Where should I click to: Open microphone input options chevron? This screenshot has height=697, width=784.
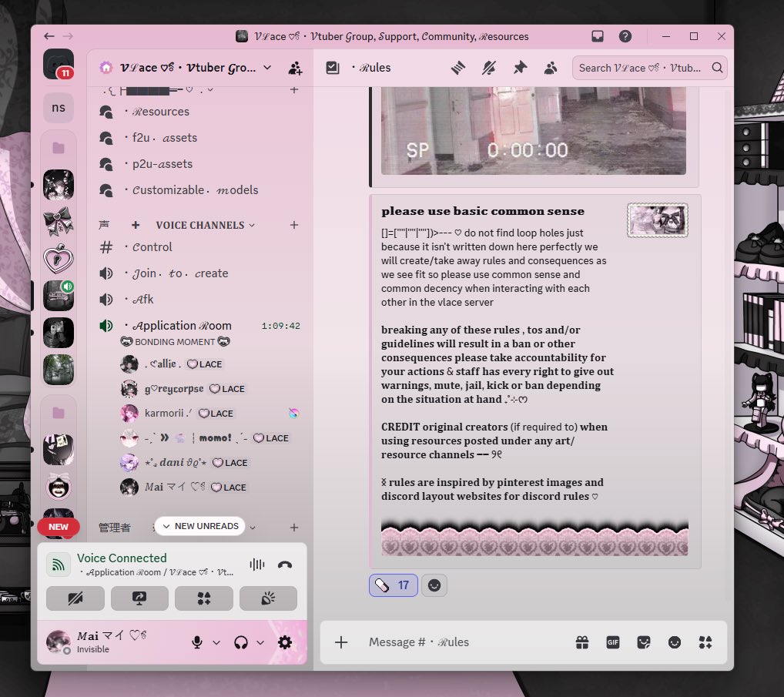point(216,642)
